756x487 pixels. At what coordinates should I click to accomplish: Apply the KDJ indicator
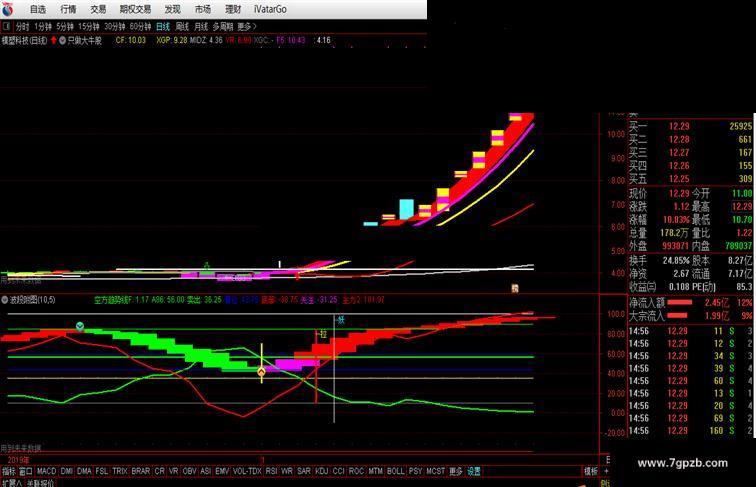322,471
